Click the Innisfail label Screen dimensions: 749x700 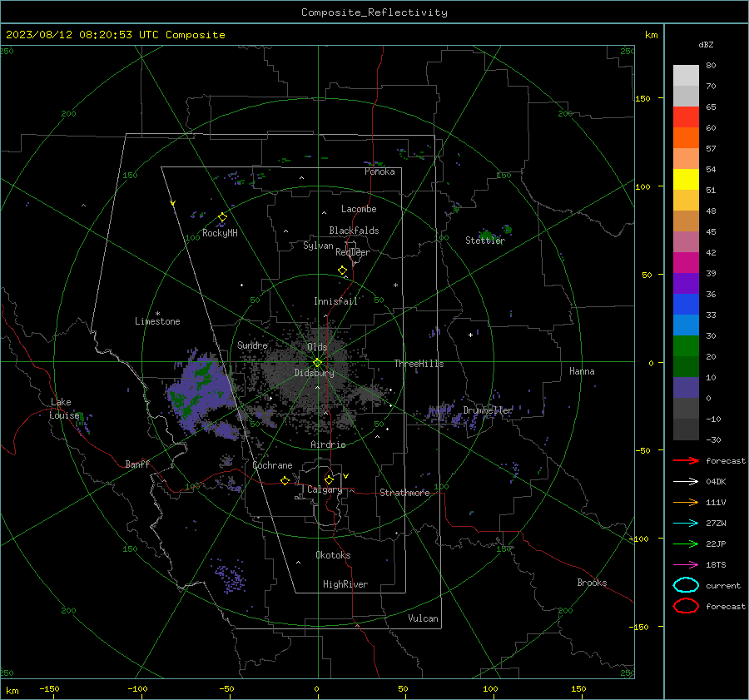pyautogui.click(x=335, y=301)
